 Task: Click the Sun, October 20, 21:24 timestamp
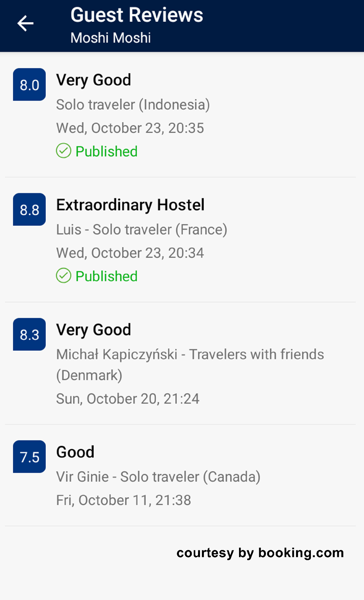[128, 399]
